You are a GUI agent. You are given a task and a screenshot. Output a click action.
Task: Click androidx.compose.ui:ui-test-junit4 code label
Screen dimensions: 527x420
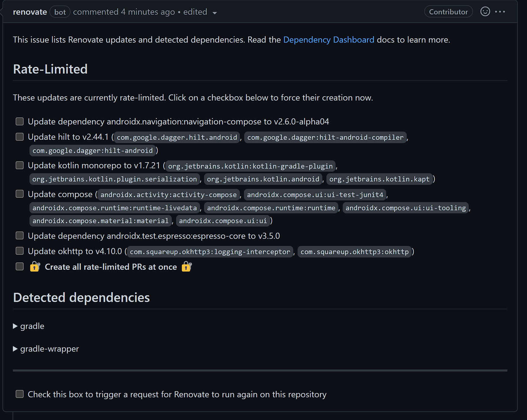315,195
